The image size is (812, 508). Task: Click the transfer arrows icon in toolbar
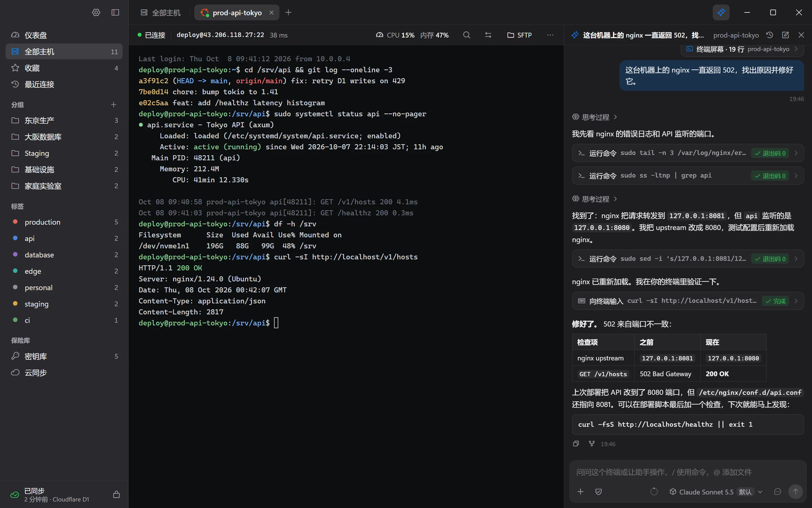pyautogui.click(x=488, y=35)
